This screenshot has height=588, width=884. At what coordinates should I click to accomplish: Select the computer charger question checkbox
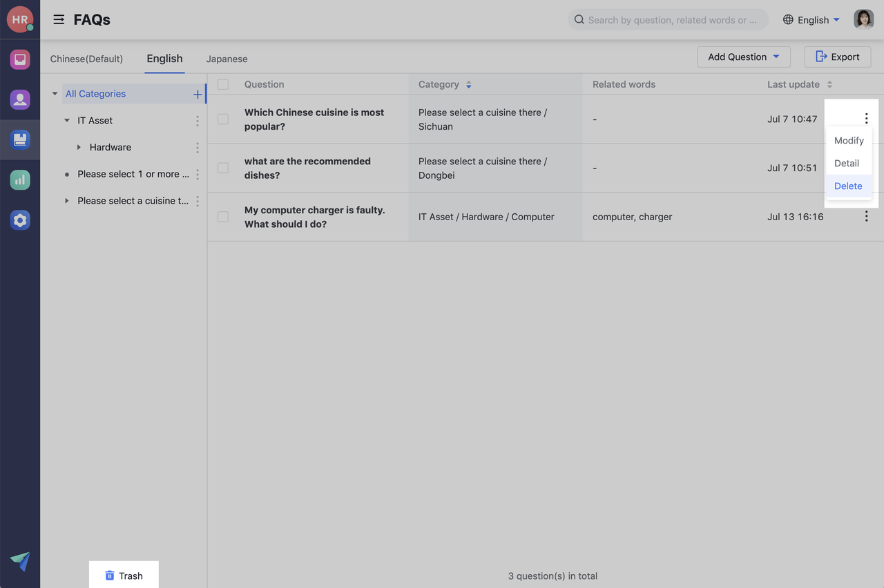coord(223,217)
